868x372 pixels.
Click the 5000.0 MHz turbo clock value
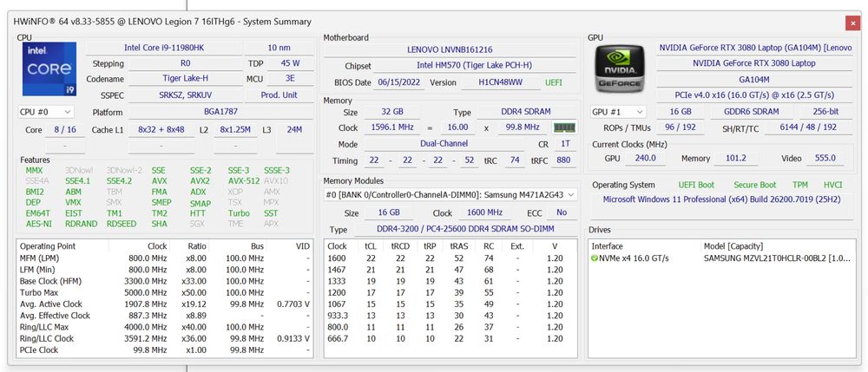point(146,292)
